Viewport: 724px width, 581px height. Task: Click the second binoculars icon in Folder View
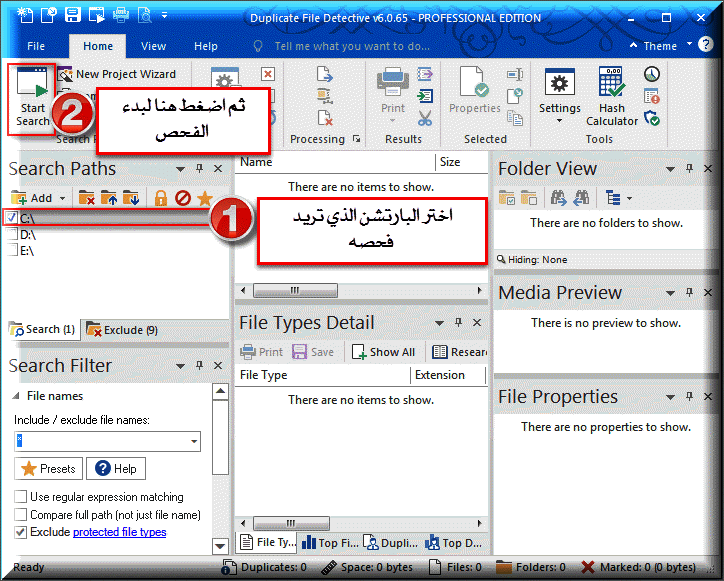point(581,198)
